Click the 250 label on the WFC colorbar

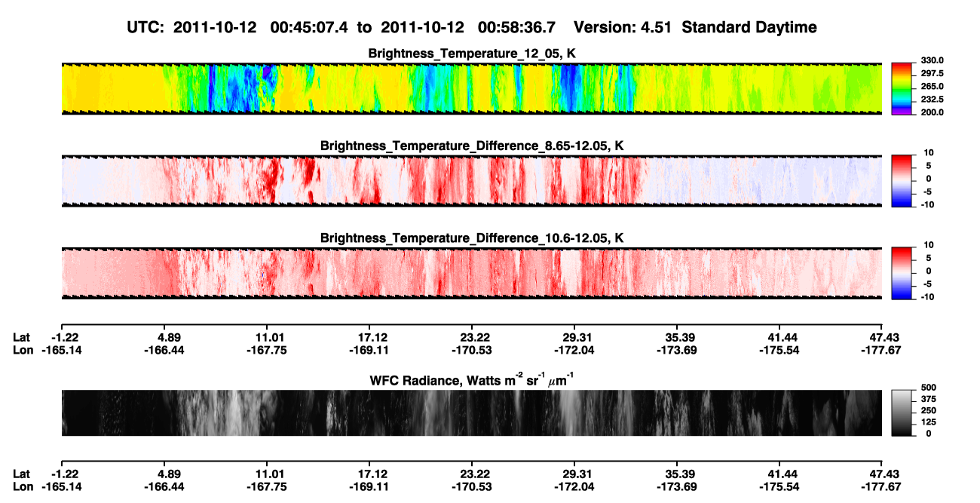(929, 411)
